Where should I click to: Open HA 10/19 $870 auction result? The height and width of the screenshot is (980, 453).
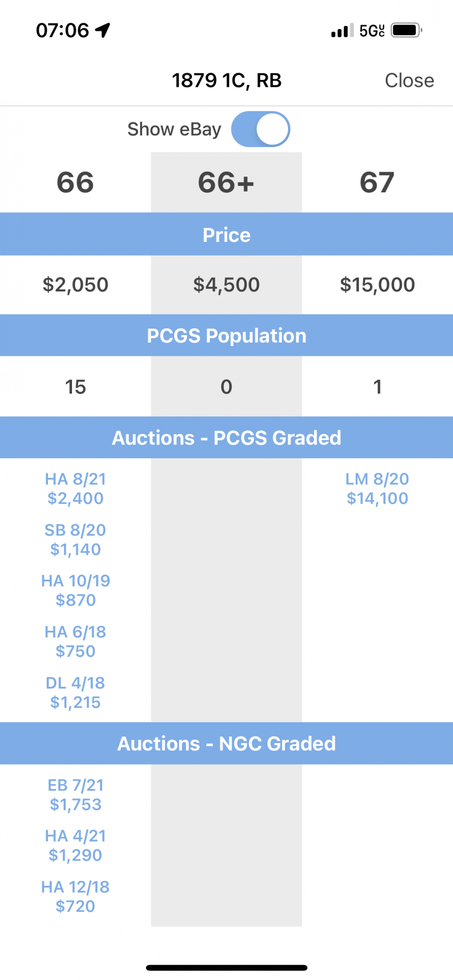tap(76, 590)
